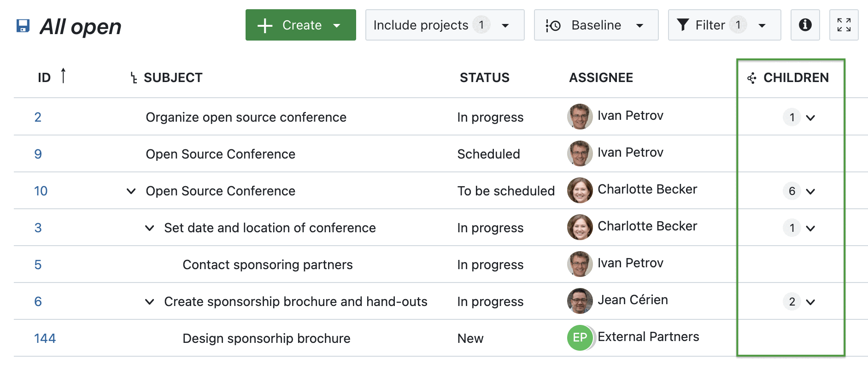The width and height of the screenshot is (868, 365).
Task: Click the hierarchy icon beside SUBJECT header
Action: tap(134, 78)
